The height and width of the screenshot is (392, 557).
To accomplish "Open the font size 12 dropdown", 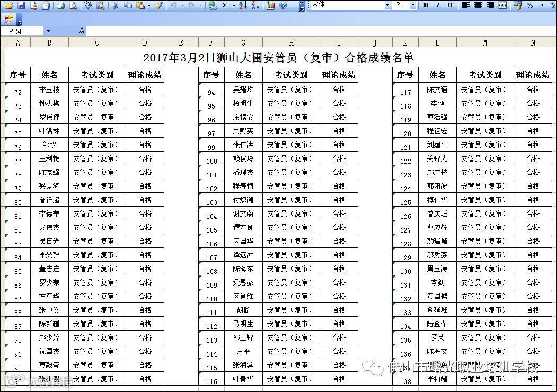I will [x=413, y=5].
